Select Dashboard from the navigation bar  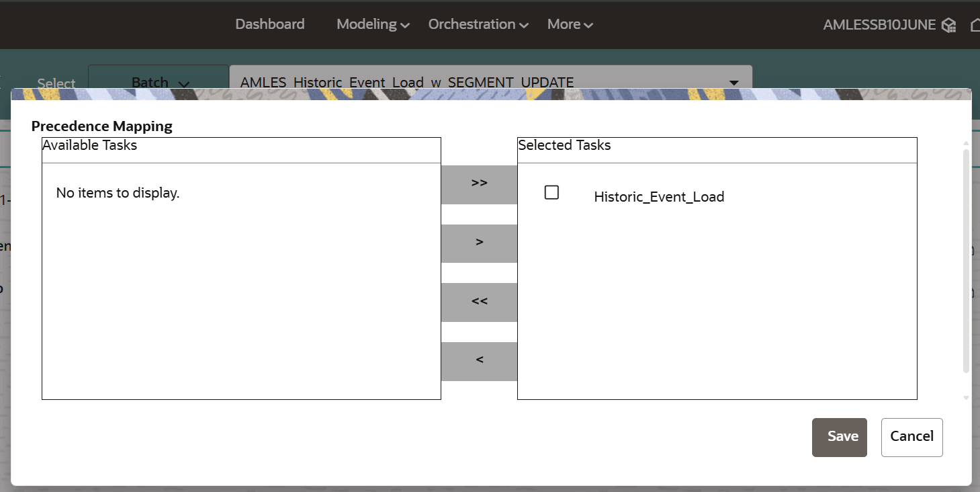click(269, 24)
